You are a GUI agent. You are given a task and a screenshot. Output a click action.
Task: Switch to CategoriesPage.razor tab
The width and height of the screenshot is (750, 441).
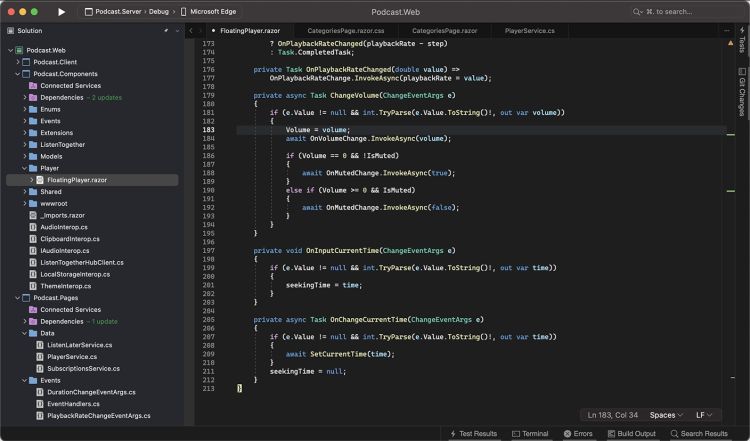coord(444,31)
